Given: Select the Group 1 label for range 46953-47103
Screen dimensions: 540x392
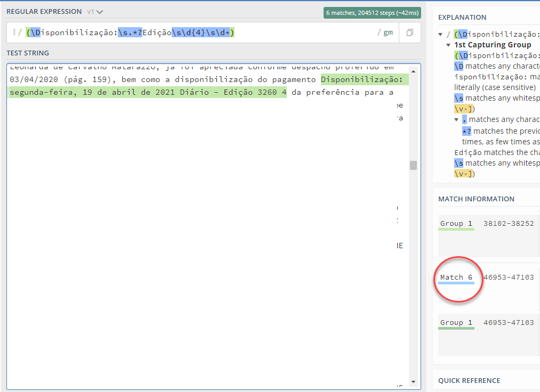Looking at the screenshot, I should (x=456, y=322).
